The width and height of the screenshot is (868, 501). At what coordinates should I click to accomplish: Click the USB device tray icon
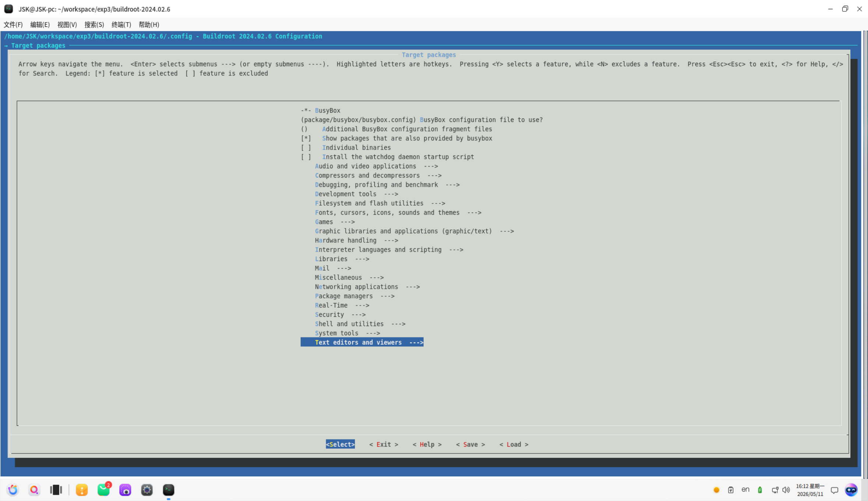[x=731, y=490]
